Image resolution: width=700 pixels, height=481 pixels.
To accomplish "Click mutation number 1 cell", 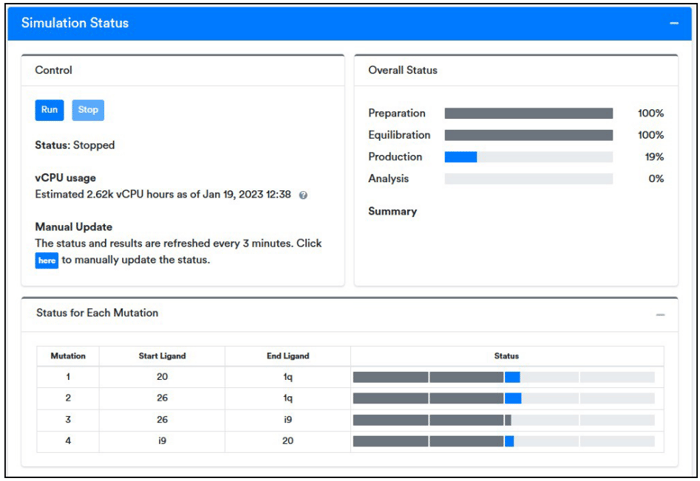I will point(68,377).
